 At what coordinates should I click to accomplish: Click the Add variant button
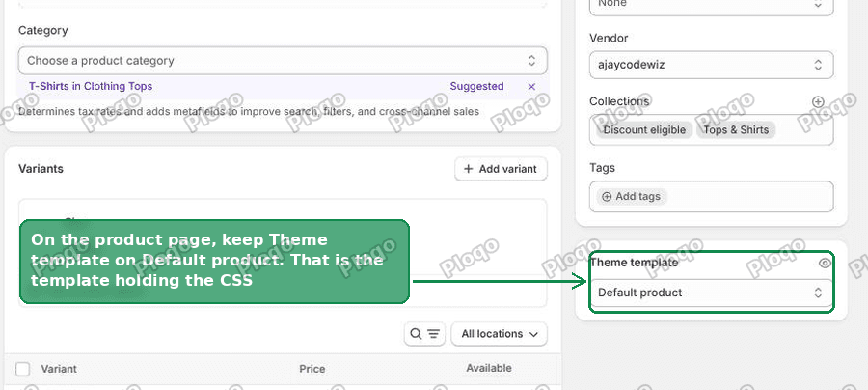point(501,169)
